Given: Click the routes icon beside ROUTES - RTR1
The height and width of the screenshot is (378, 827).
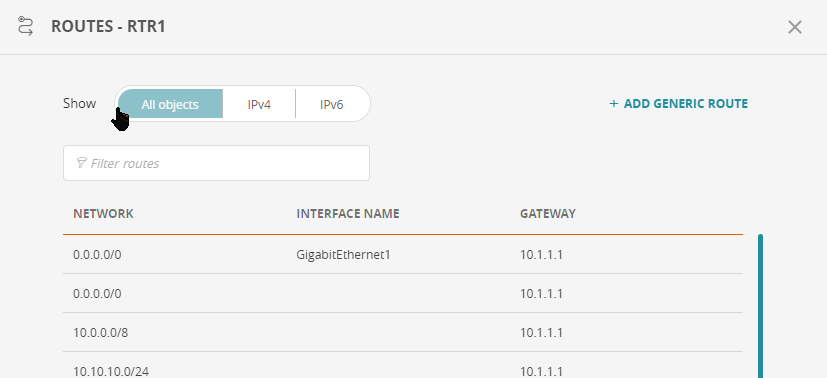Looking at the screenshot, I should point(25,26).
